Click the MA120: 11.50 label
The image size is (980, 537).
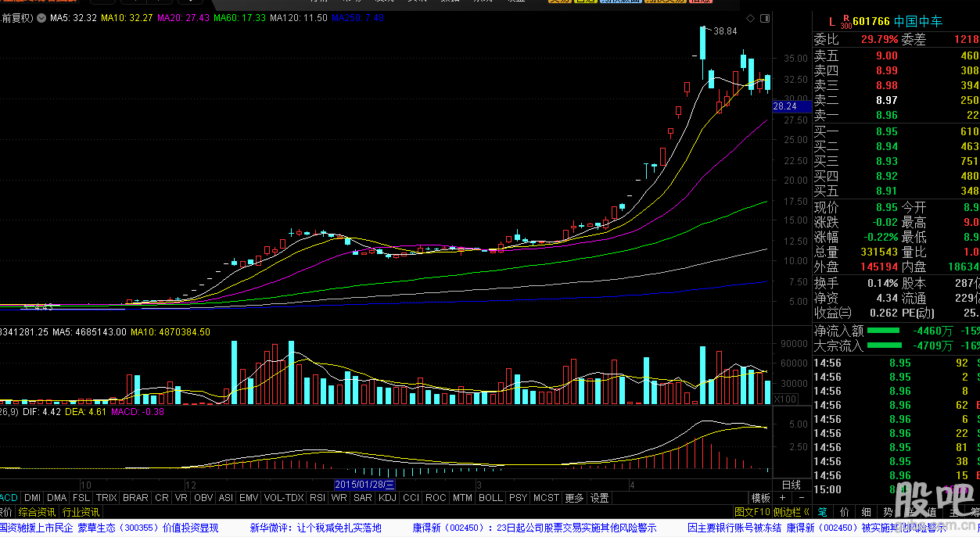coord(299,17)
